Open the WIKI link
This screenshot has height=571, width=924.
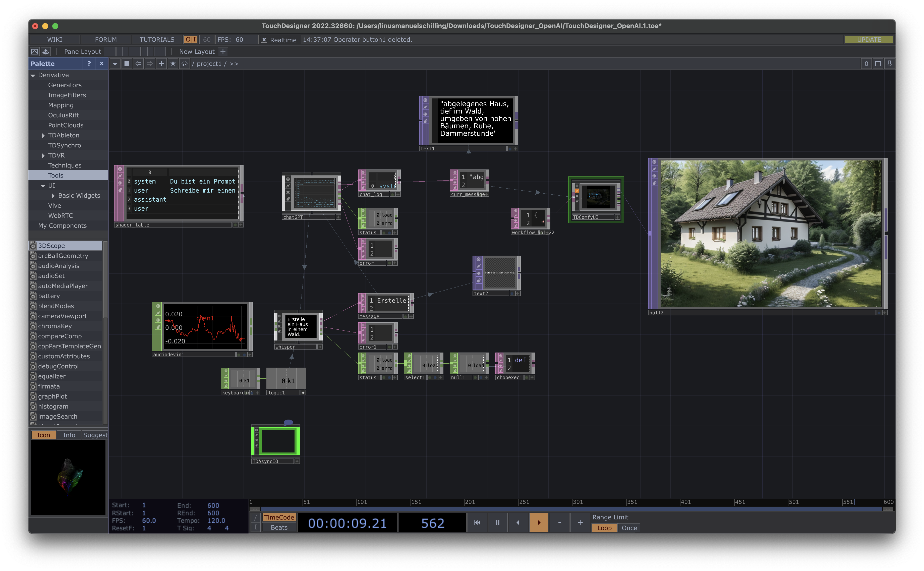pos(54,40)
